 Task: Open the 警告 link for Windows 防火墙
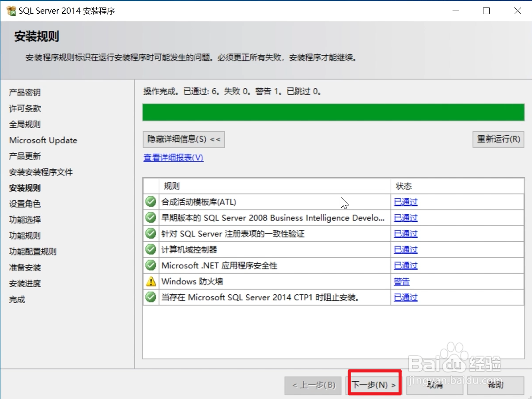pos(401,281)
